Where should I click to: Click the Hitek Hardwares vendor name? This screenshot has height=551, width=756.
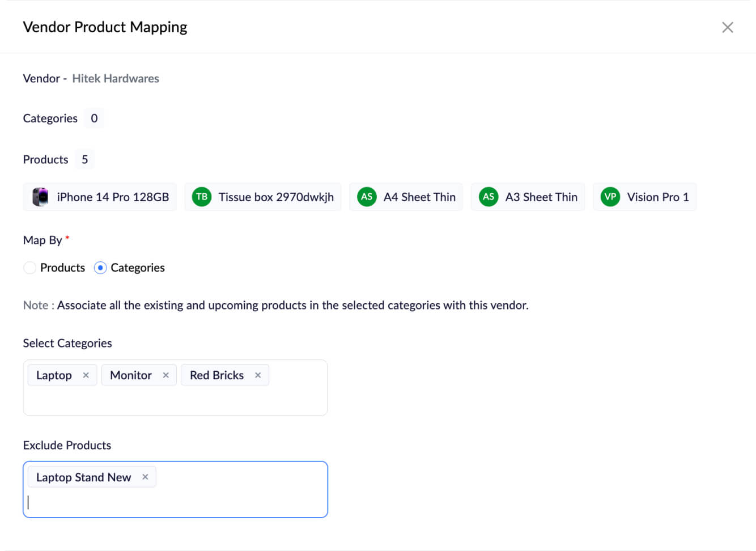click(x=116, y=79)
